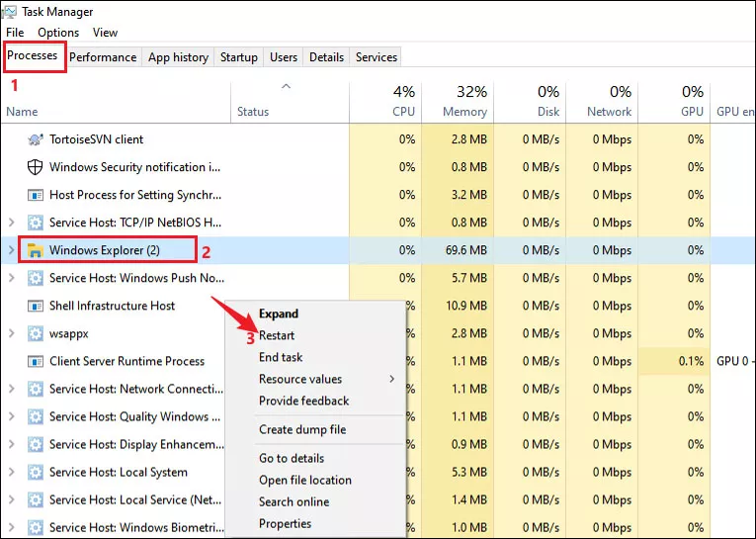756x539 pixels.
Task: Select Create dump file in the context menu
Action: [x=302, y=429]
